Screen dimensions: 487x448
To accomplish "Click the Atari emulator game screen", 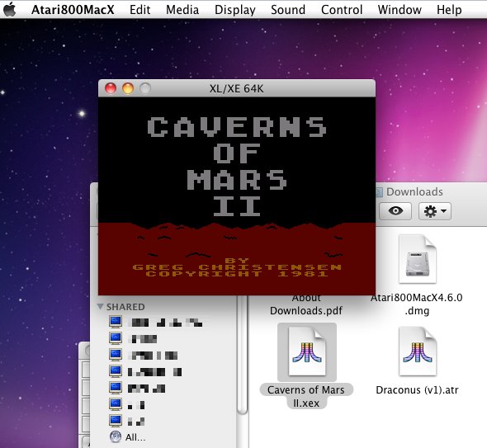I will (237, 196).
